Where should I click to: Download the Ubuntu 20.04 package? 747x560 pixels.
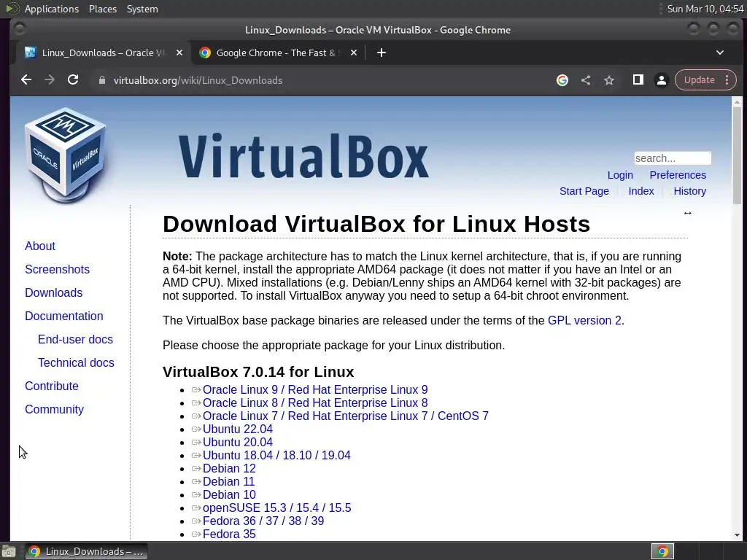click(x=237, y=443)
